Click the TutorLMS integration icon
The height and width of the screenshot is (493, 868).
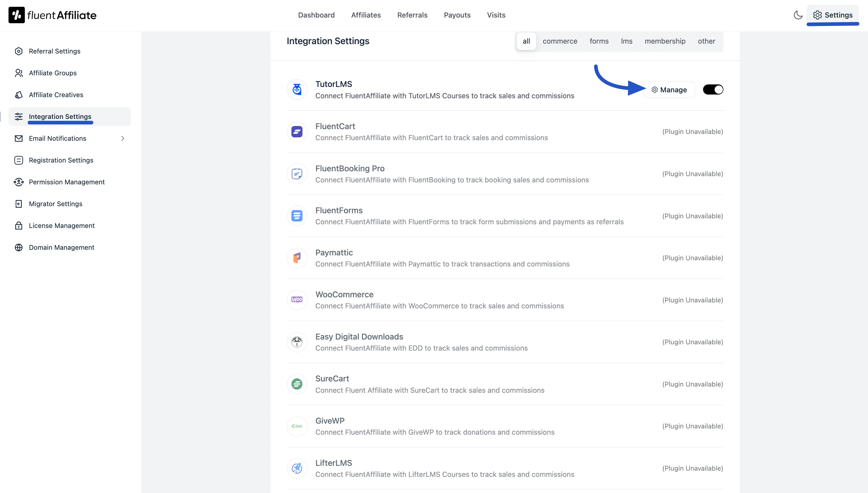(297, 89)
